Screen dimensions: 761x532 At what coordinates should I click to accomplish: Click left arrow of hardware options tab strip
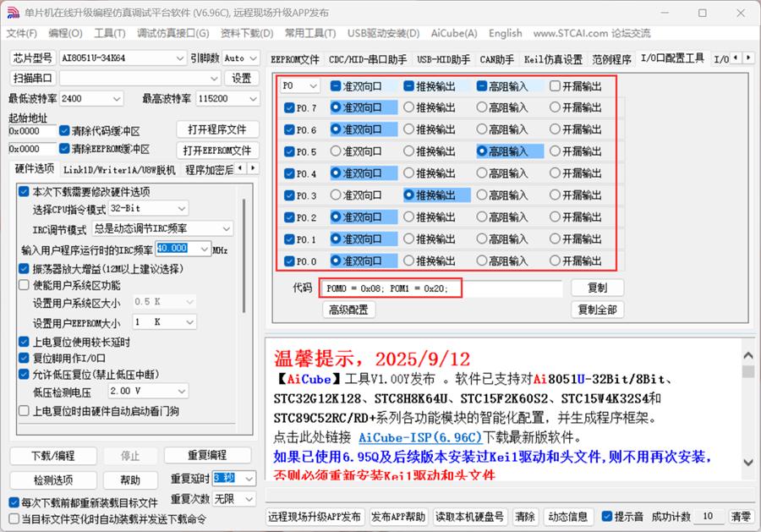(x=241, y=169)
